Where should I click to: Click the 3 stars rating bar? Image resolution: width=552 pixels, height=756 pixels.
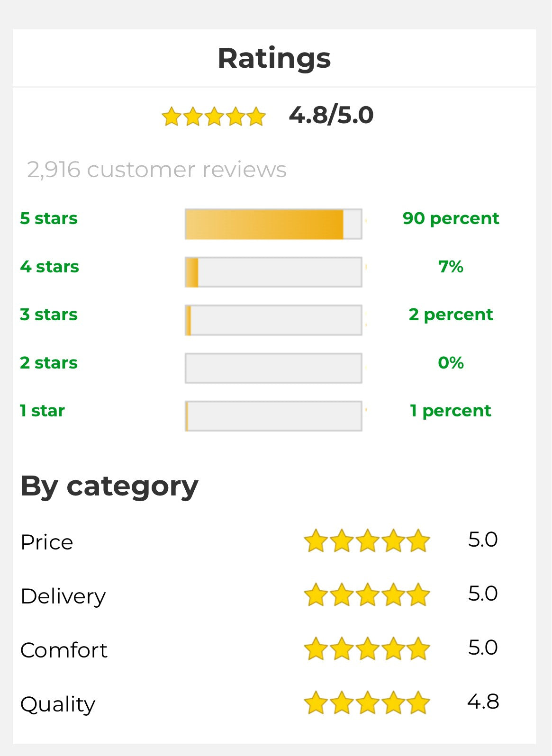273,320
